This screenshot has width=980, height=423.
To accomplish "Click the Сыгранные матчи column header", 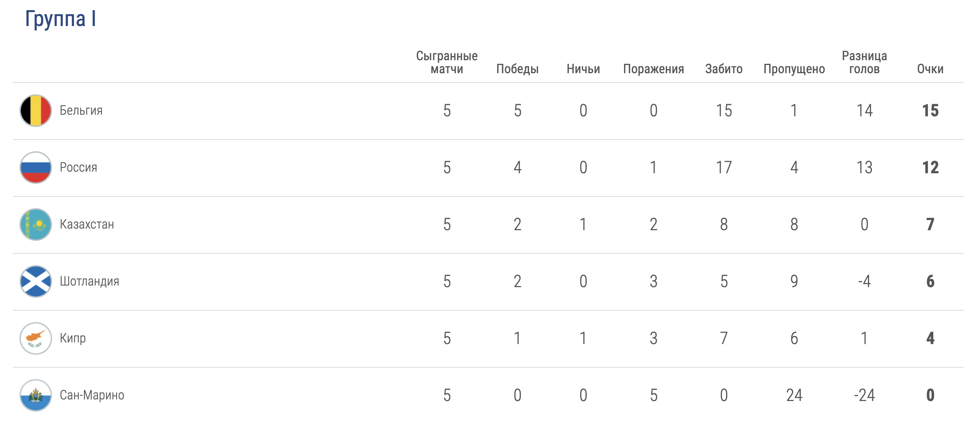I will [447, 63].
